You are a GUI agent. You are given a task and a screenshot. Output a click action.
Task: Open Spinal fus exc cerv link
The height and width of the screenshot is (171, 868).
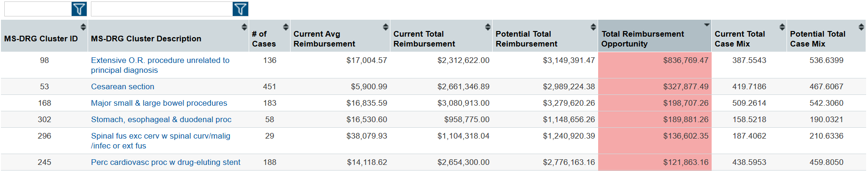161,141
